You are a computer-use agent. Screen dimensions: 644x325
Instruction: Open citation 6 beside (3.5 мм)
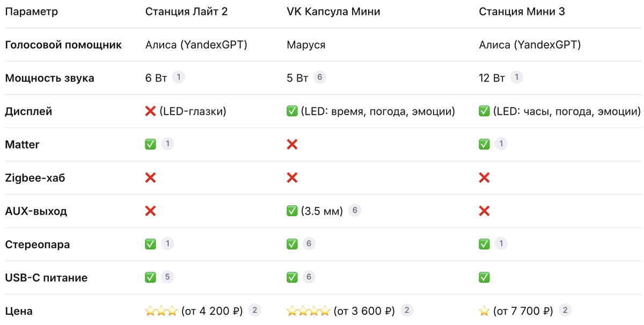pos(354,211)
